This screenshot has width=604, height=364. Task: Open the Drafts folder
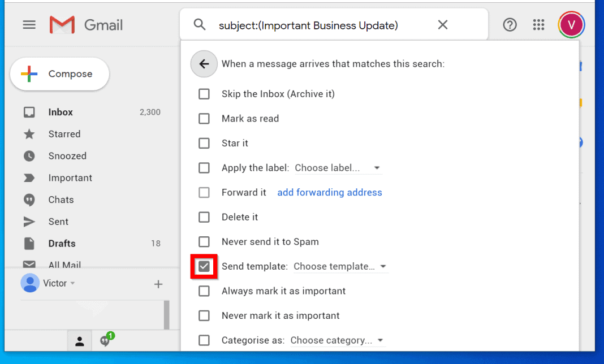pyautogui.click(x=61, y=243)
